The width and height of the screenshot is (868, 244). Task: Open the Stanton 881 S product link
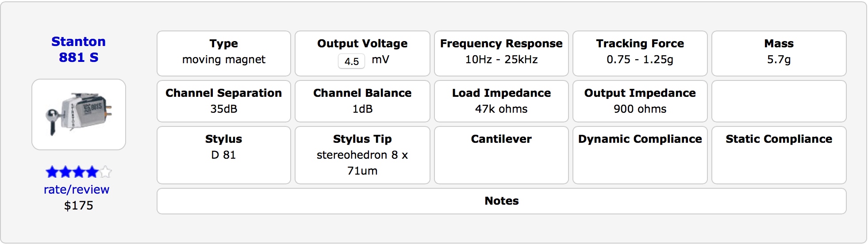click(x=79, y=50)
